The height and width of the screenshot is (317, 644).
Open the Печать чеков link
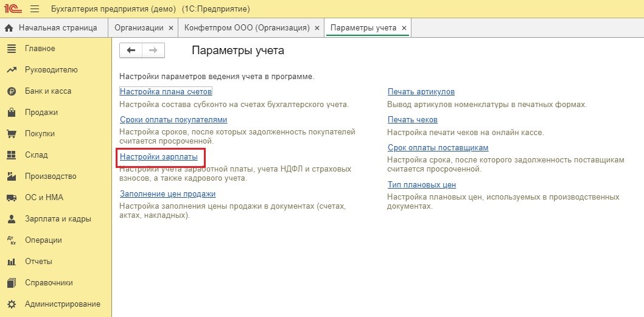point(412,120)
